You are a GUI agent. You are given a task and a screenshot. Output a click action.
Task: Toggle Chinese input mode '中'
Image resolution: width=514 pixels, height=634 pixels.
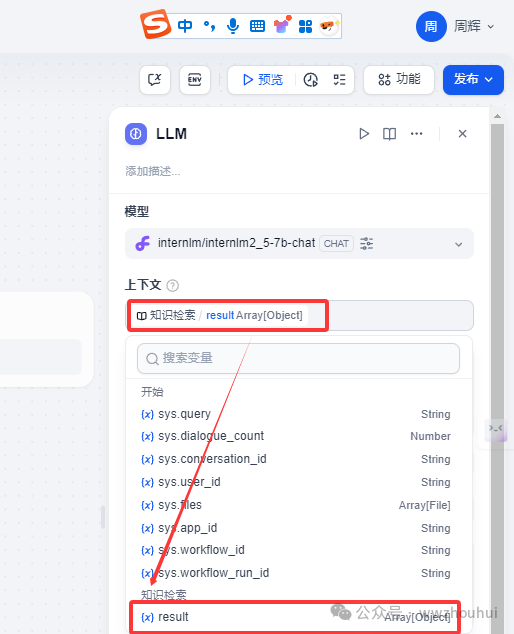[x=185, y=26]
